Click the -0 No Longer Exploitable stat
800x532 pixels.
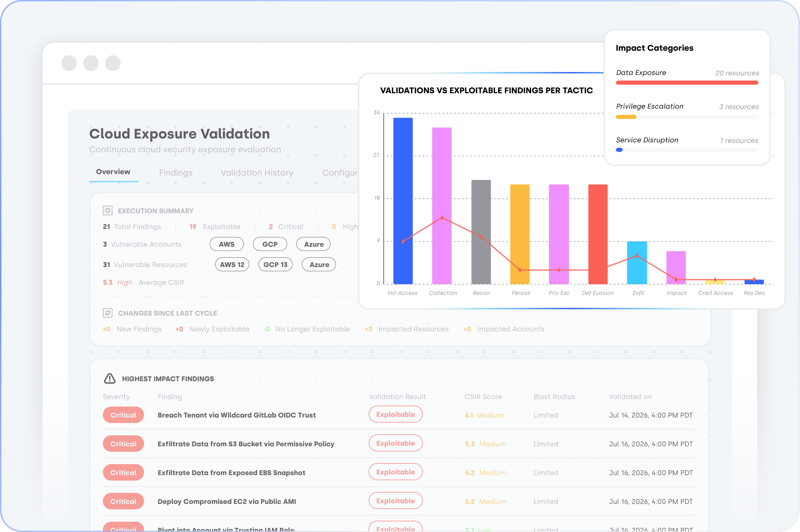pyautogui.click(x=307, y=329)
